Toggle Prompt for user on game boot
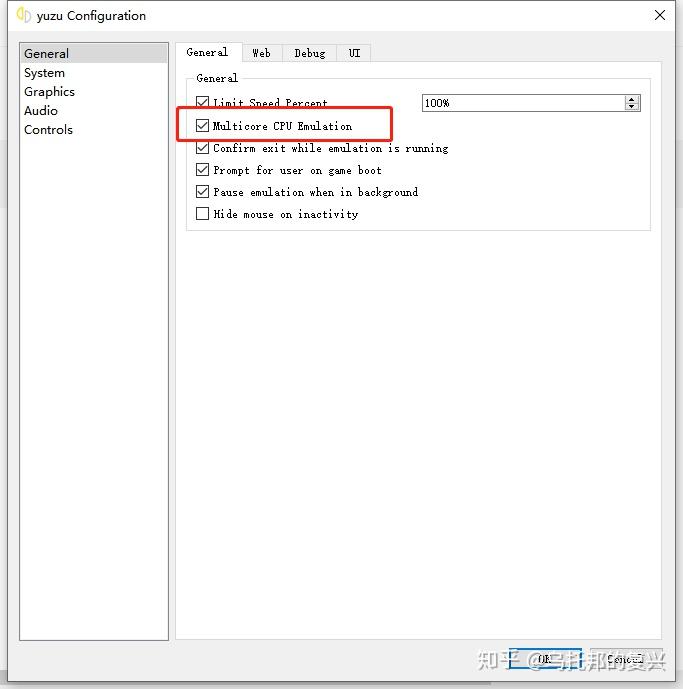 pos(202,170)
